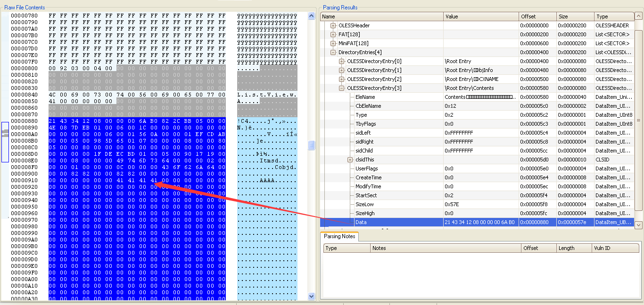
Task: Select the StartSect tree item
Action: [366, 195]
